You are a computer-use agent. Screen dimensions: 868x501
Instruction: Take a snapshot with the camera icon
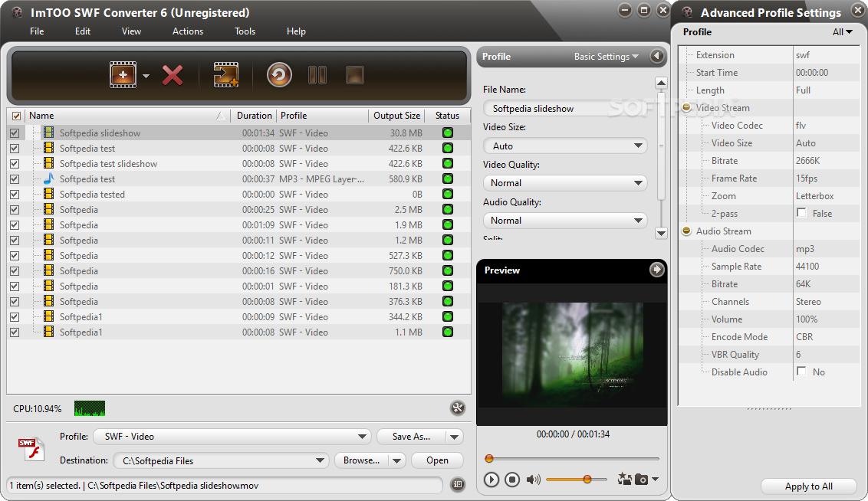(x=641, y=480)
